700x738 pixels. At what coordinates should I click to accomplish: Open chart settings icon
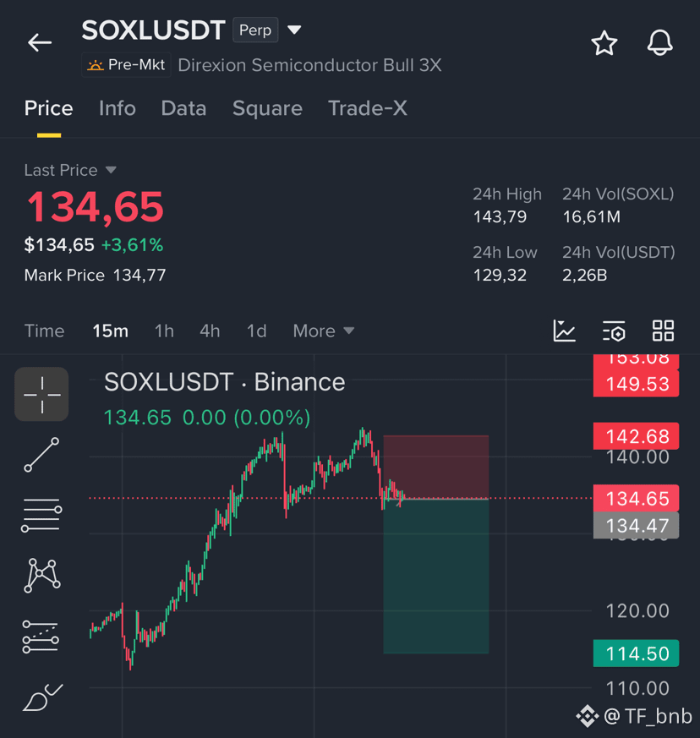614,331
